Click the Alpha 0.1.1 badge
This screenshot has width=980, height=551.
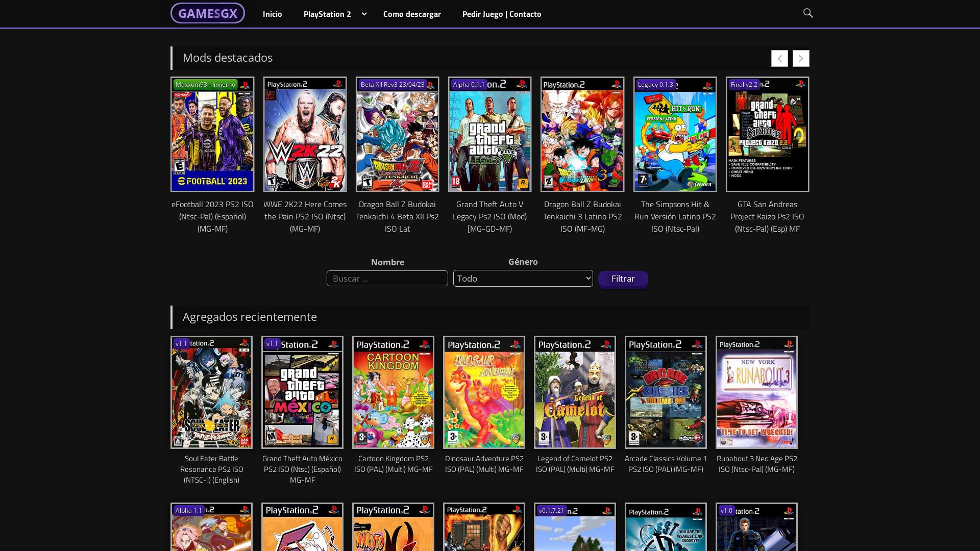[469, 85]
